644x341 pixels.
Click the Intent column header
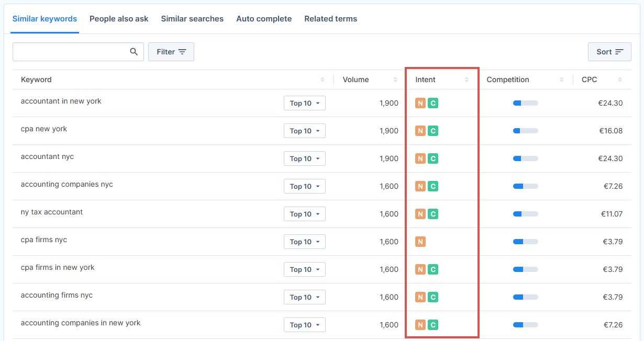[x=426, y=79]
